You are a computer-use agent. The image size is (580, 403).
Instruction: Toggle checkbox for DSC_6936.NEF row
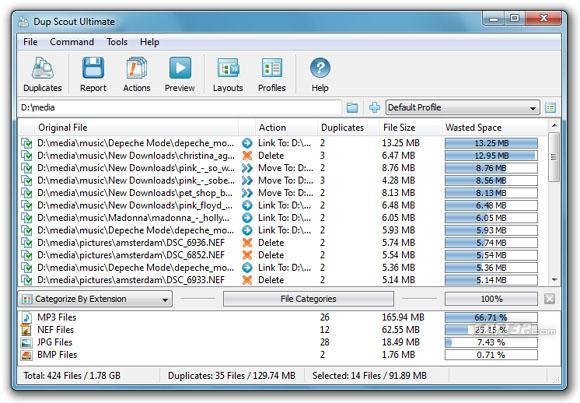click(27, 243)
